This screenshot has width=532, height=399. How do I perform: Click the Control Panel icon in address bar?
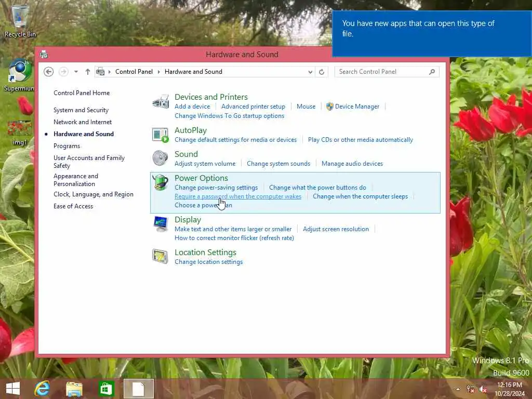[100, 72]
